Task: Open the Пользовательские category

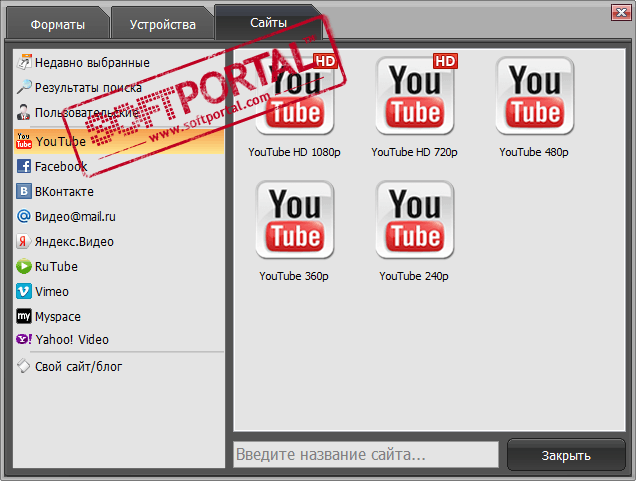Action: [87, 112]
